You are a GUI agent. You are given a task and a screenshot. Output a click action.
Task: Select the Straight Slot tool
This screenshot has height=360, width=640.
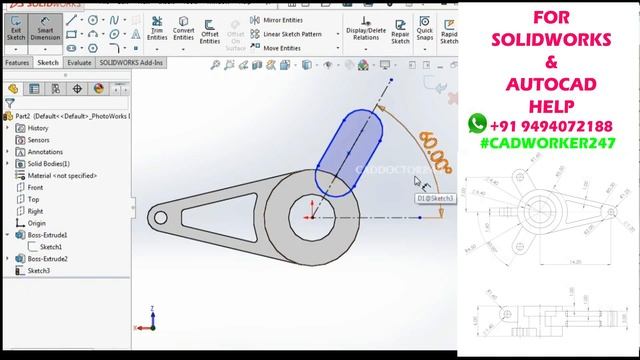tap(71, 48)
